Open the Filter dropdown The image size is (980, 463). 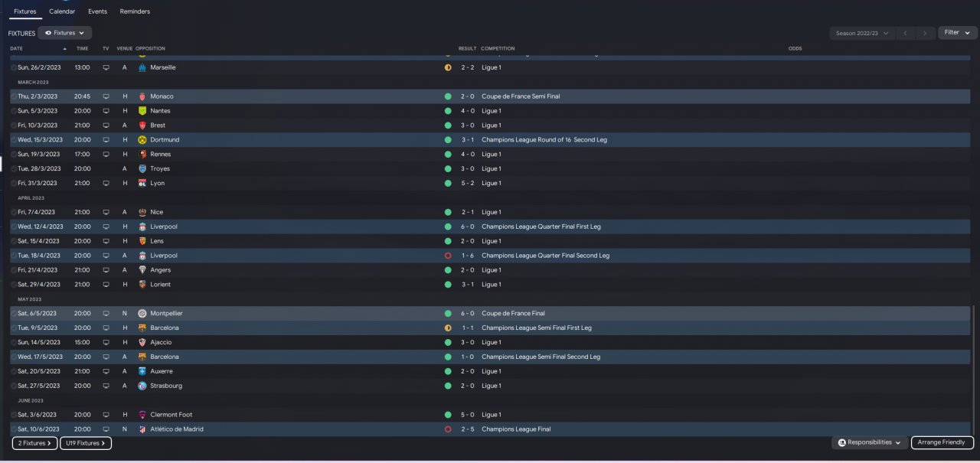[958, 33]
